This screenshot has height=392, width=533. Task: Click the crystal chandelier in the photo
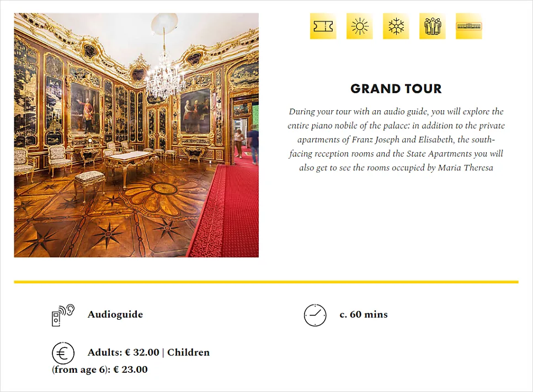coord(164,77)
